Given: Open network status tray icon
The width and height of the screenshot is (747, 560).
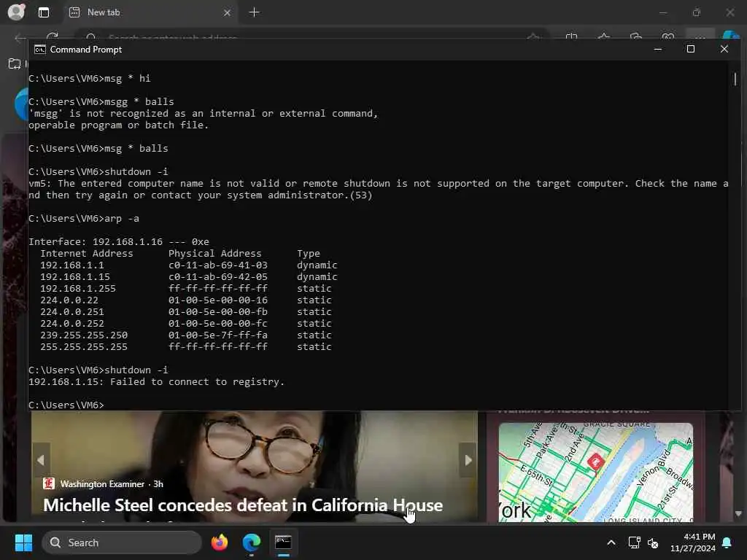Looking at the screenshot, I should (x=634, y=542).
